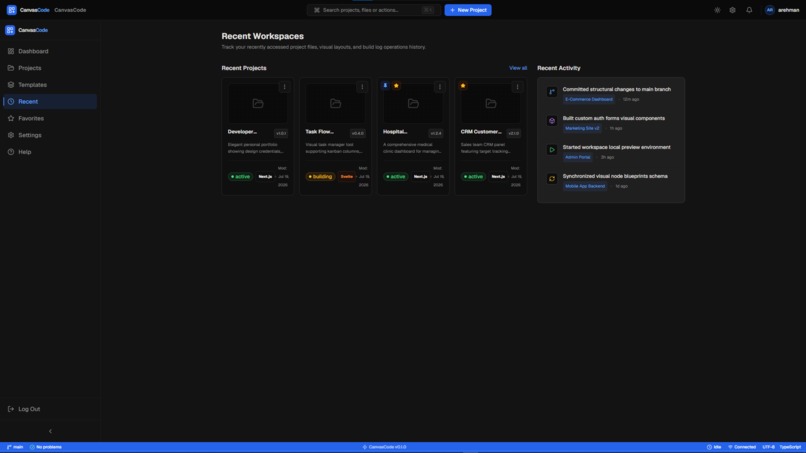The height and width of the screenshot is (453, 806).
Task: Click 'Synchronized visual node blueprints schema' activity
Action: [x=615, y=176]
